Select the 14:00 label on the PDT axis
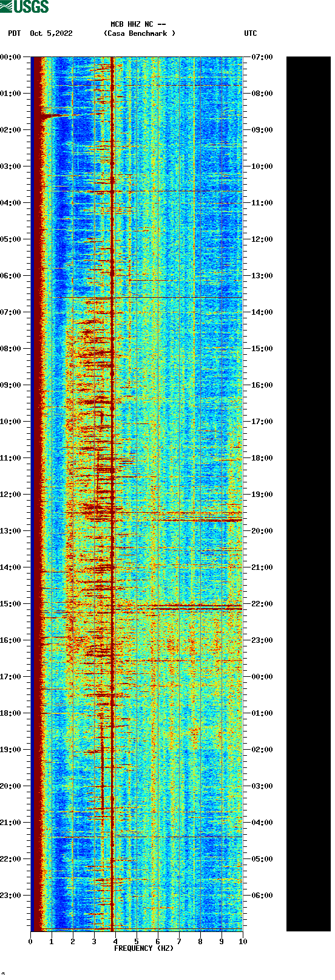 click(x=10, y=567)
